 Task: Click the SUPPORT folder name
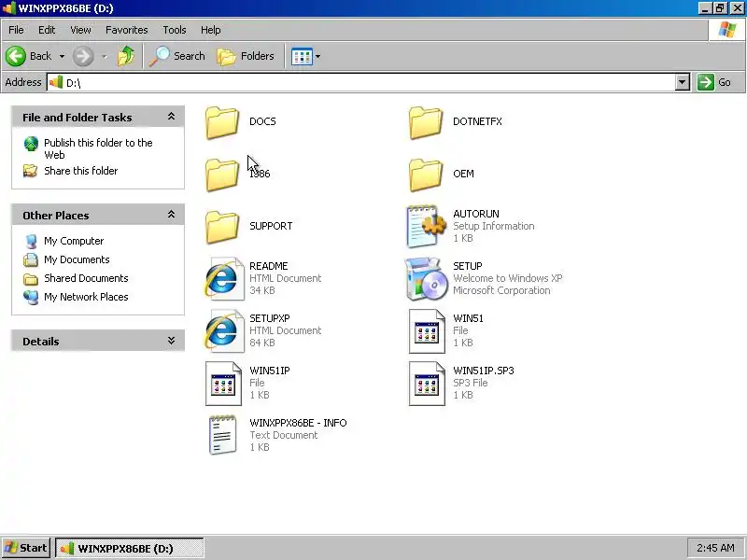(271, 226)
